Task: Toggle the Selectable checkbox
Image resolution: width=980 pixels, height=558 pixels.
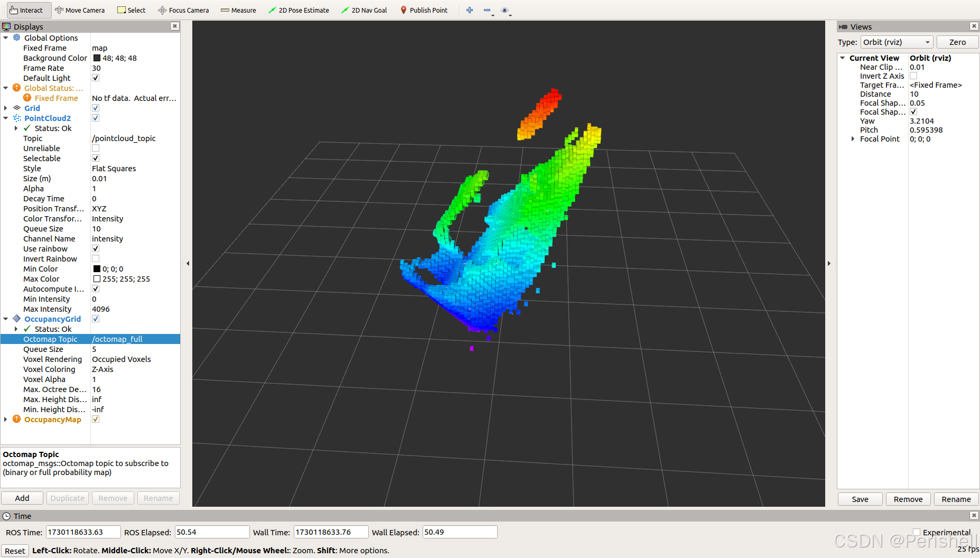Action: coord(96,158)
